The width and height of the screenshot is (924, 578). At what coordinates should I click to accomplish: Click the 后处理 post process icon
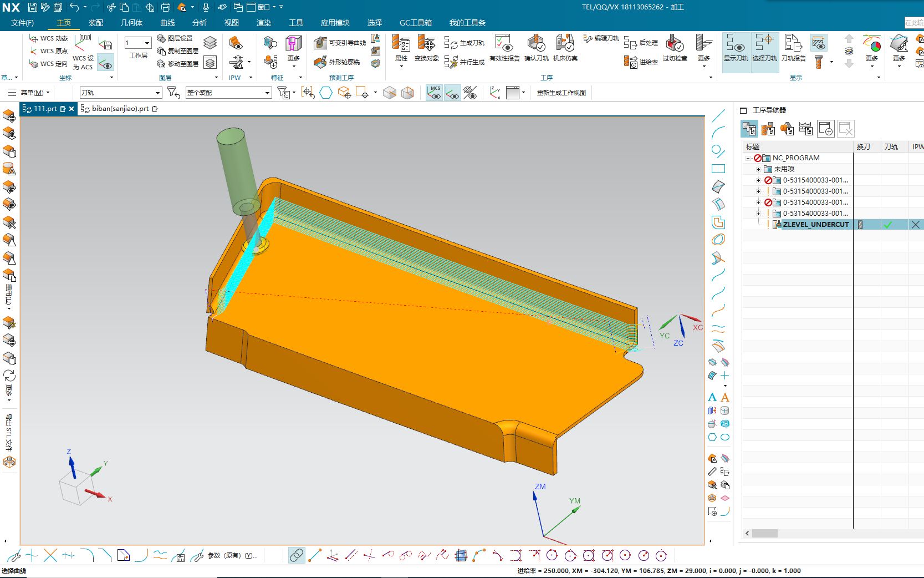[641, 43]
